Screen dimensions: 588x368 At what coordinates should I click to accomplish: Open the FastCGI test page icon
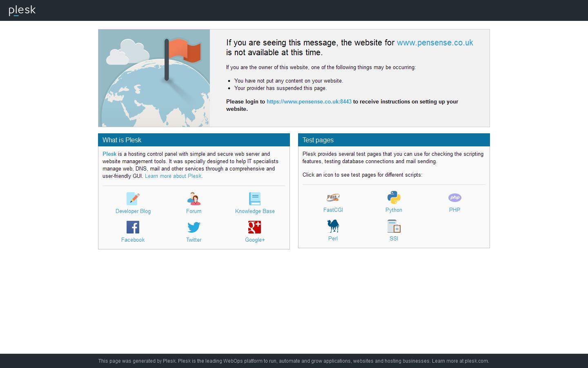pyautogui.click(x=333, y=197)
